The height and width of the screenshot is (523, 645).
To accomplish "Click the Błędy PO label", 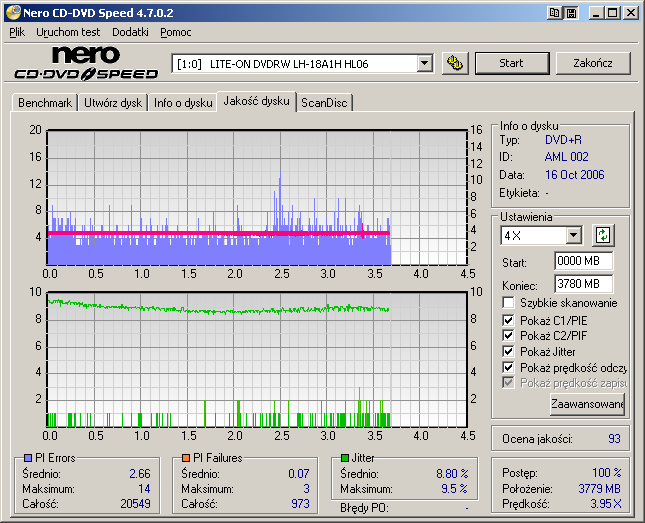I will tap(364, 508).
